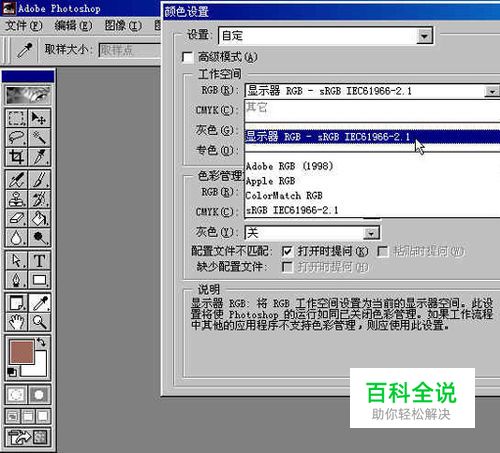Screen dimensions: 500x453
Task: Select the Dodge tool
Action: 39,237
